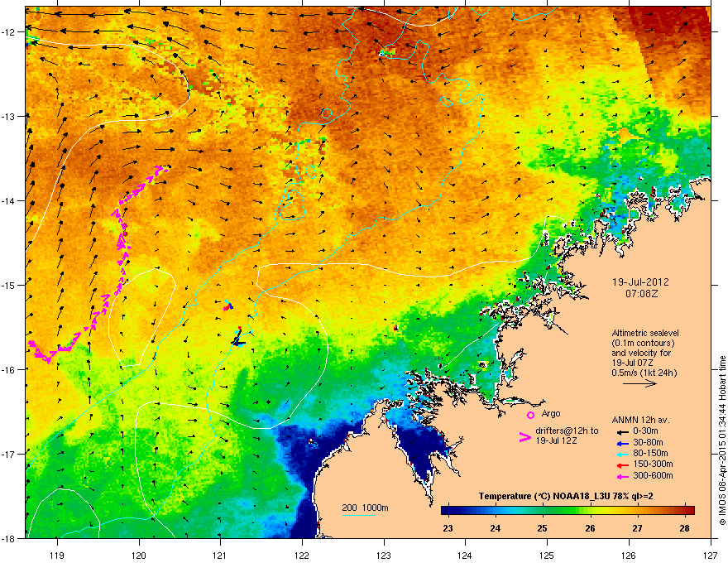Click the 'drifters@12h to' legend label
The width and height of the screenshot is (728, 563).
567,431
